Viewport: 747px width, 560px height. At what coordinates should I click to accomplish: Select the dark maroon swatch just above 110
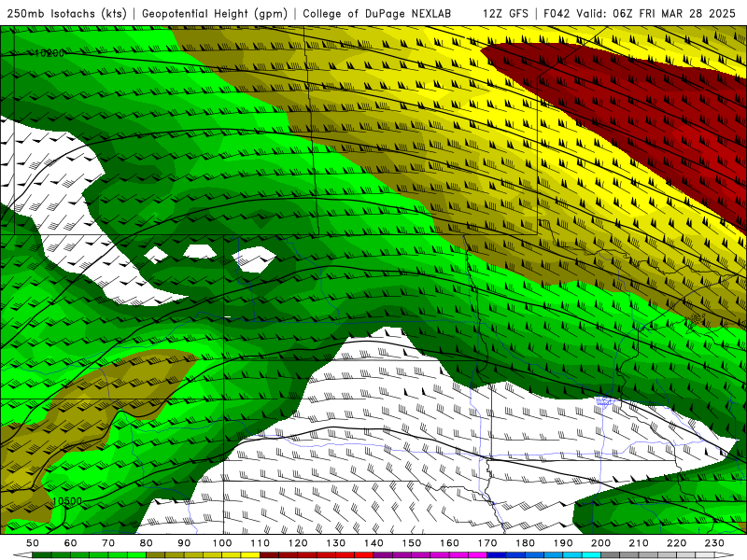pos(269,555)
